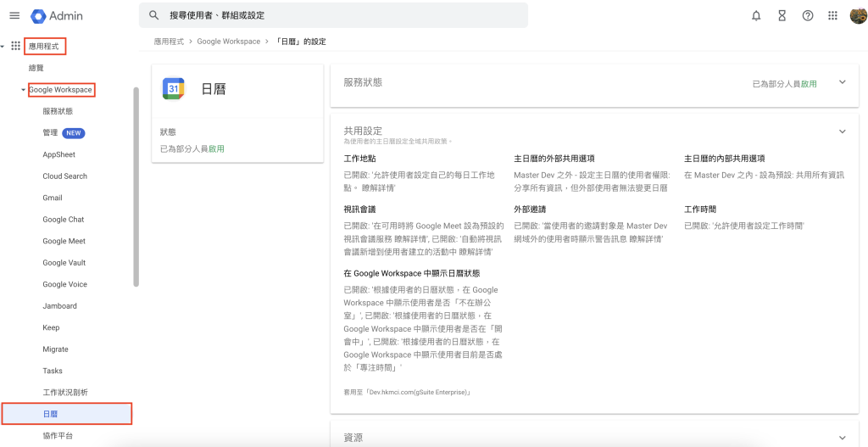The width and height of the screenshot is (868, 447).
Task: Open the help question mark icon
Action: click(x=808, y=15)
